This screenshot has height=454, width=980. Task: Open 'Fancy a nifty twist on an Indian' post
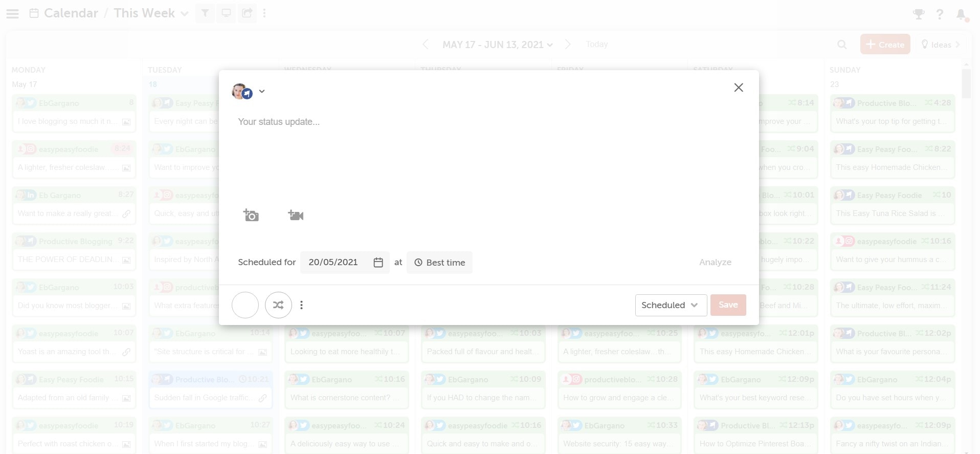(x=893, y=435)
